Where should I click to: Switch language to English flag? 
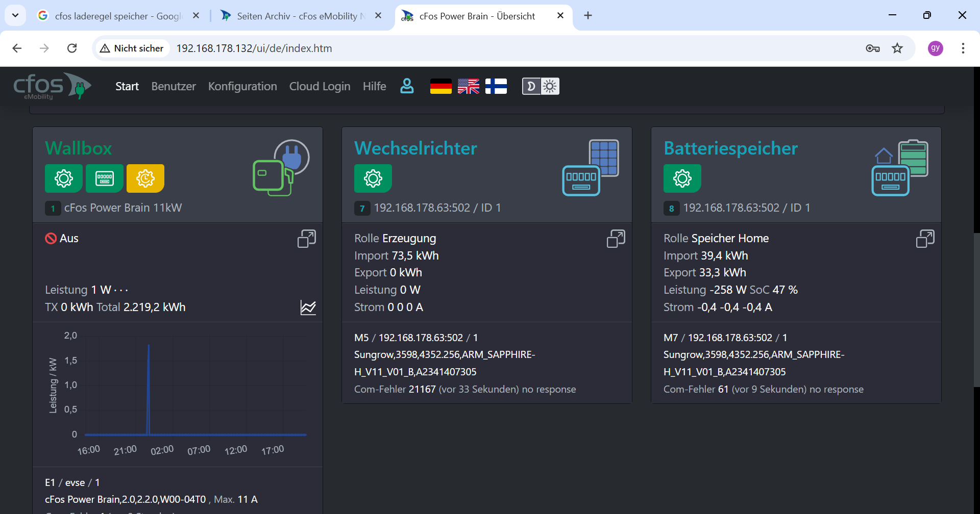click(469, 86)
